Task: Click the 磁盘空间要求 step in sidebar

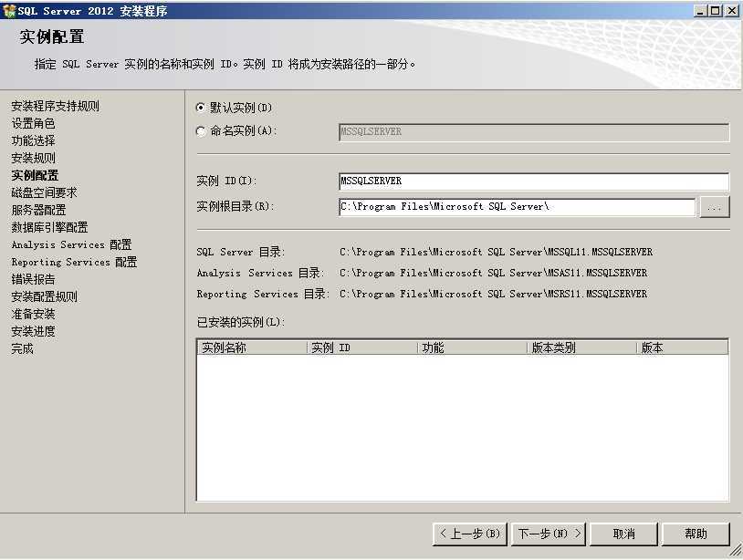Action: click(44, 192)
